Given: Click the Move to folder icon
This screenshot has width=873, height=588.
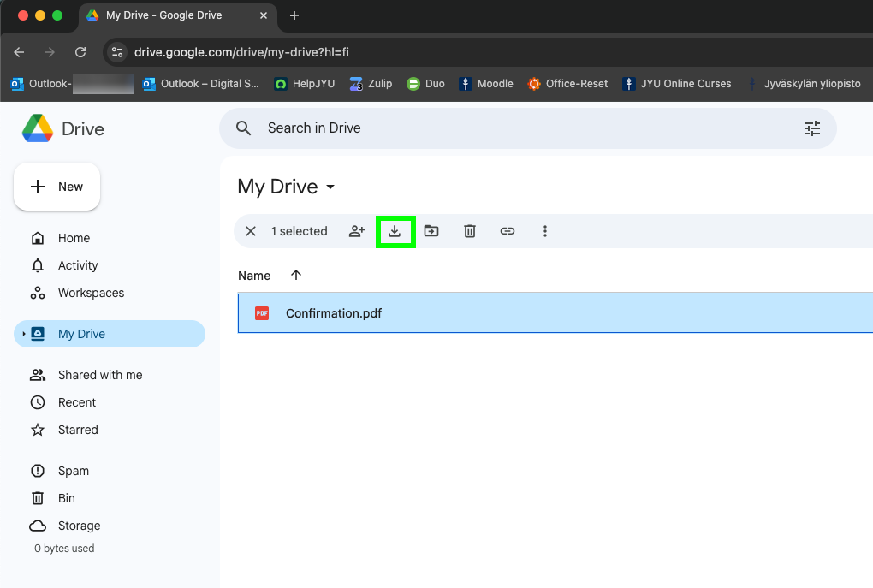Looking at the screenshot, I should coord(431,231).
